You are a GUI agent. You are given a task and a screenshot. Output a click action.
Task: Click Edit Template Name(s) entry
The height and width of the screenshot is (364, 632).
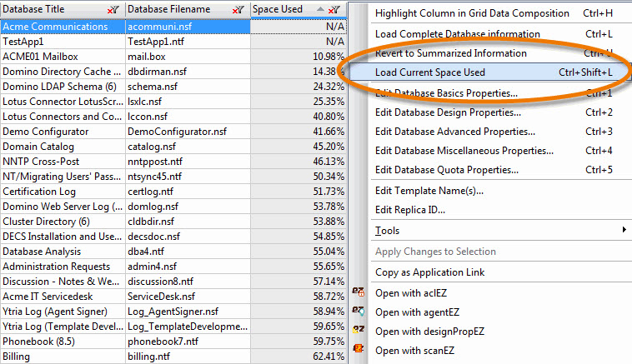pyautogui.click(x=429, y=191)
